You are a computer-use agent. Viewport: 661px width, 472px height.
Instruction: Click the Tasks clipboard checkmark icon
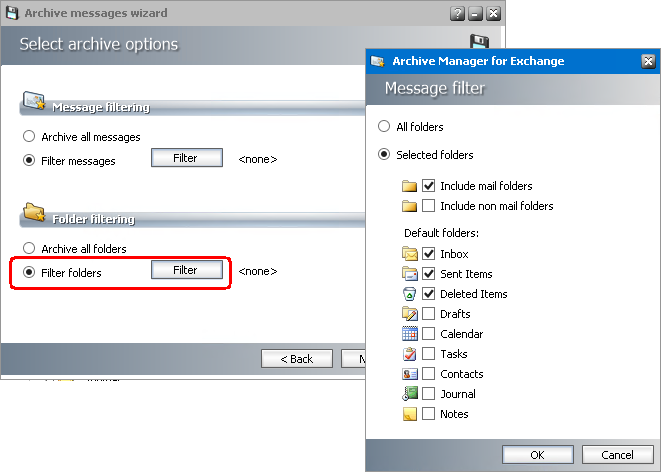tap(410, 354)
